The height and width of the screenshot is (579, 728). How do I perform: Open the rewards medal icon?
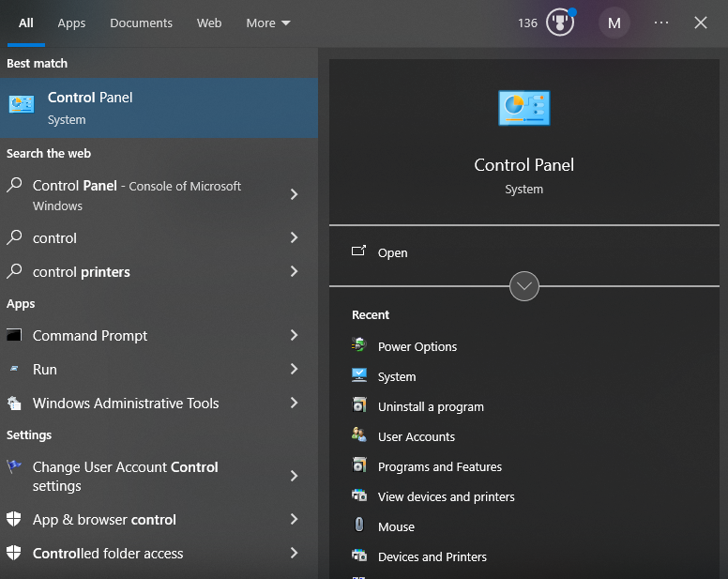point(560,23)
